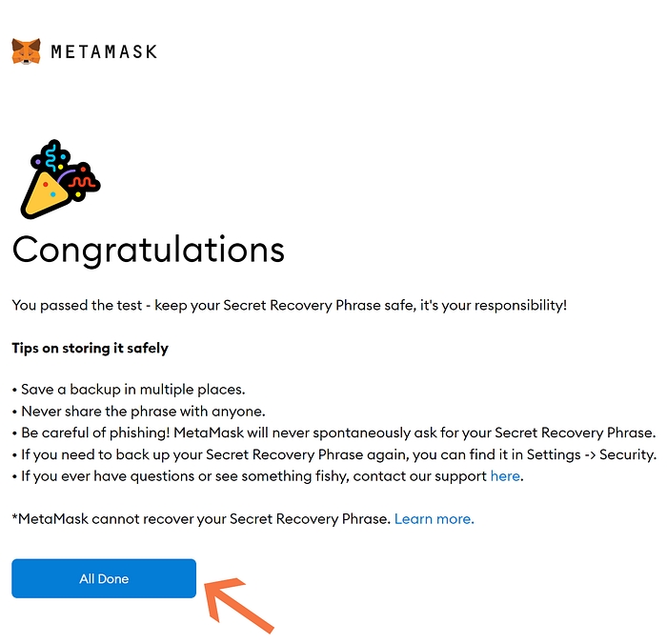Click the "Never share the phrase with anyone" tip

click(143, 412)
